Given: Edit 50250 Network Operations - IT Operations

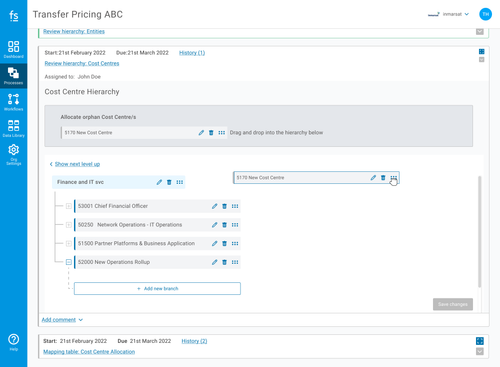Looking at the screenshot, I should tap(214, 225).
